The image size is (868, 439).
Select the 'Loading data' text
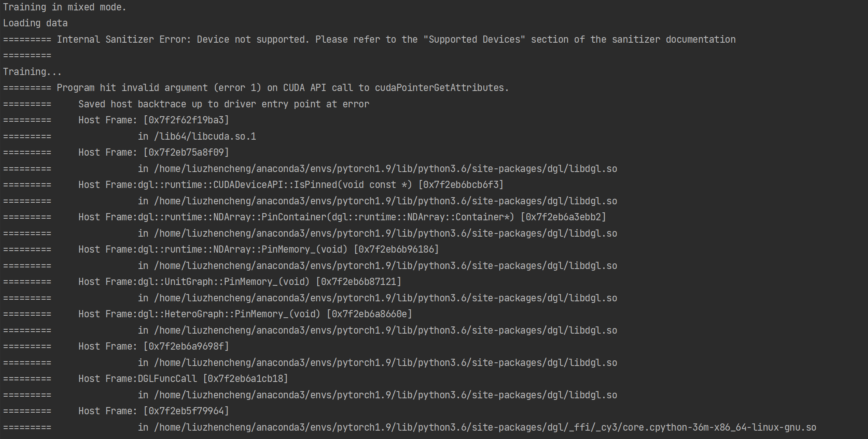(x=35, y=23)
